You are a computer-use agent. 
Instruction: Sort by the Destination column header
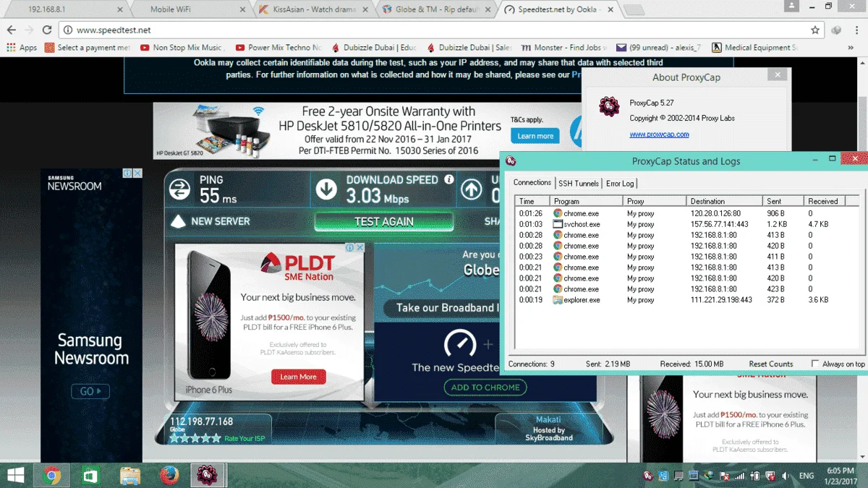[725, 201]
